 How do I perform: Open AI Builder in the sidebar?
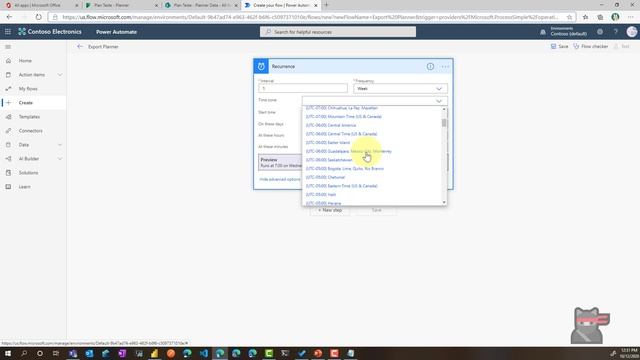[x=29, y=158]
